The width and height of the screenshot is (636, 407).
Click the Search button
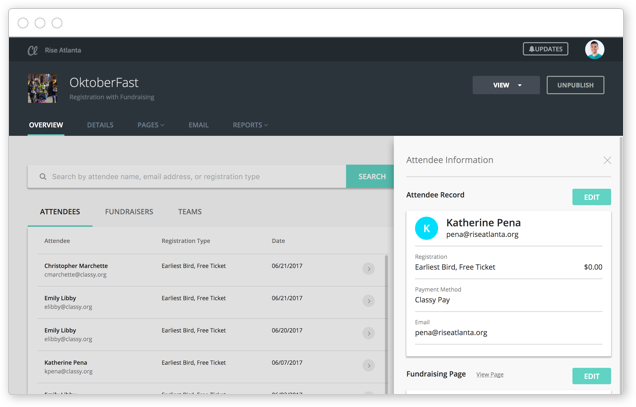(370, 177)
